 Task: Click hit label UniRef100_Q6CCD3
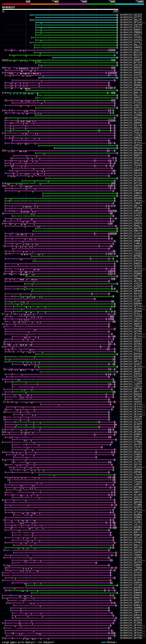[131, 70]
